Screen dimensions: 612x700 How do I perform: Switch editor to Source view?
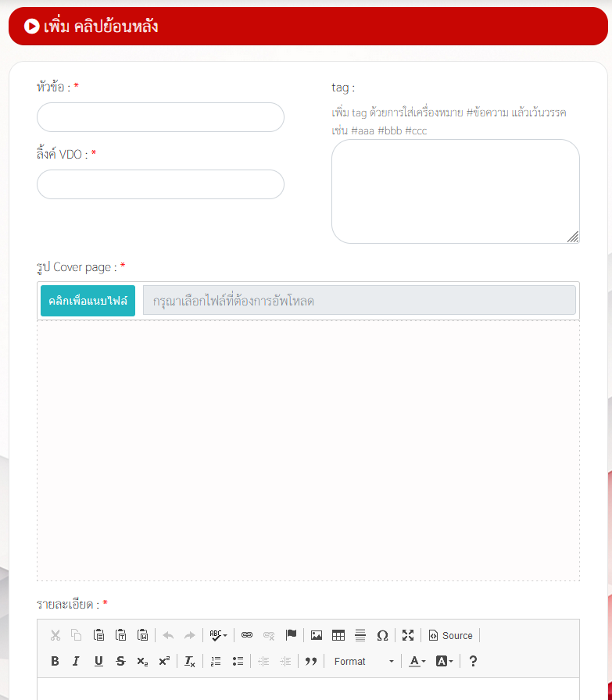coord(450,635)
